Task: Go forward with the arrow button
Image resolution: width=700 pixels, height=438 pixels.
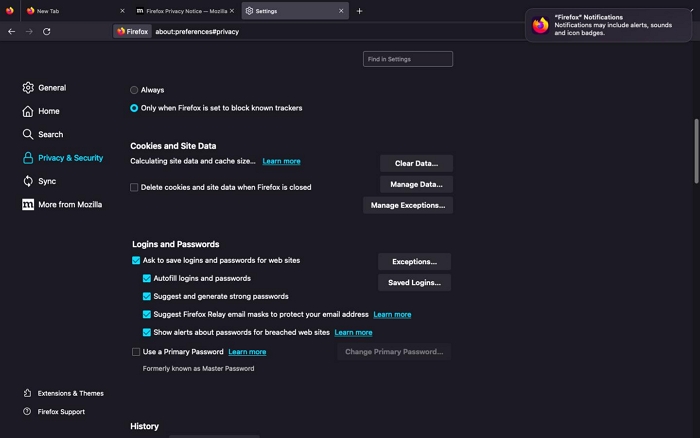Action: coord(29,31)
